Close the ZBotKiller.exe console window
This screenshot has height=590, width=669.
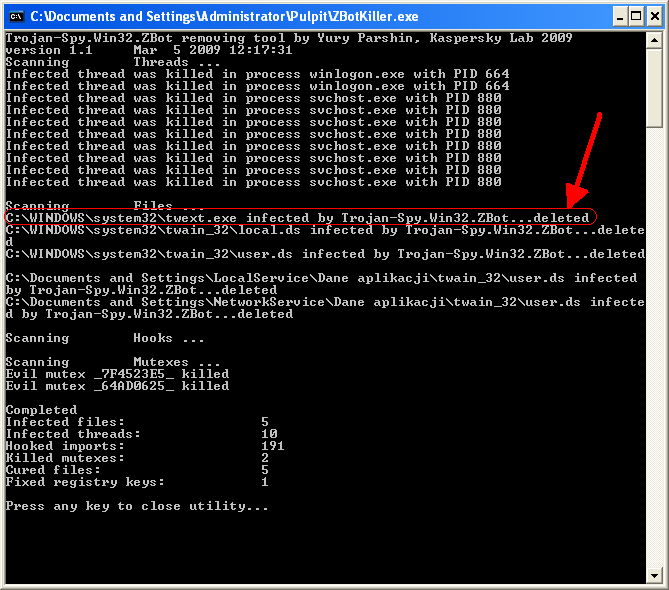point(655,17)
